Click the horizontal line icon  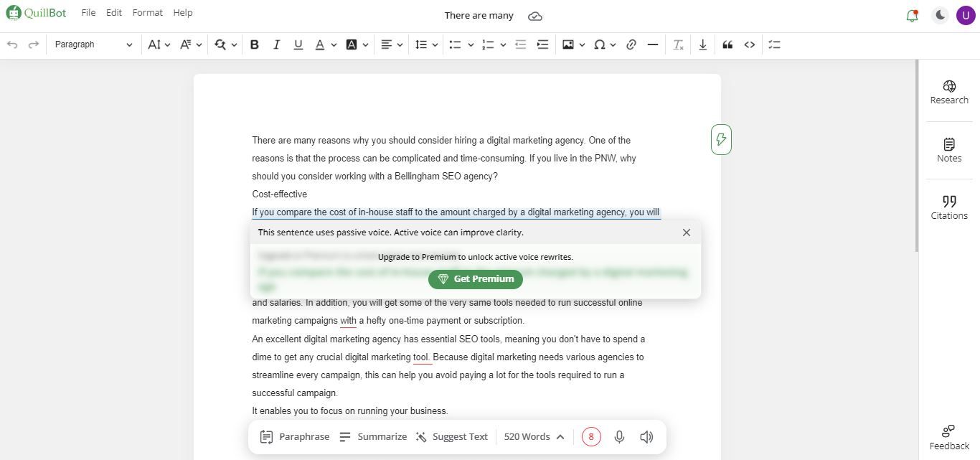point(653,44)
